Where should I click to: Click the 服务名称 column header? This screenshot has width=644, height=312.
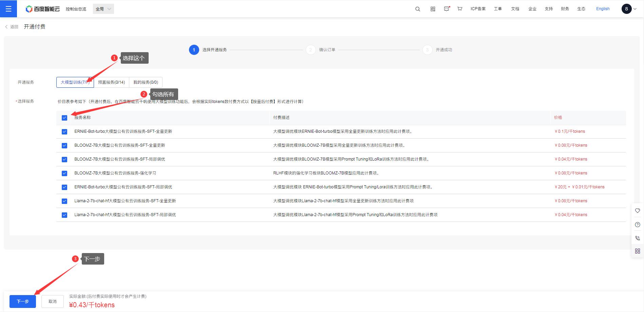coord(82,118)
